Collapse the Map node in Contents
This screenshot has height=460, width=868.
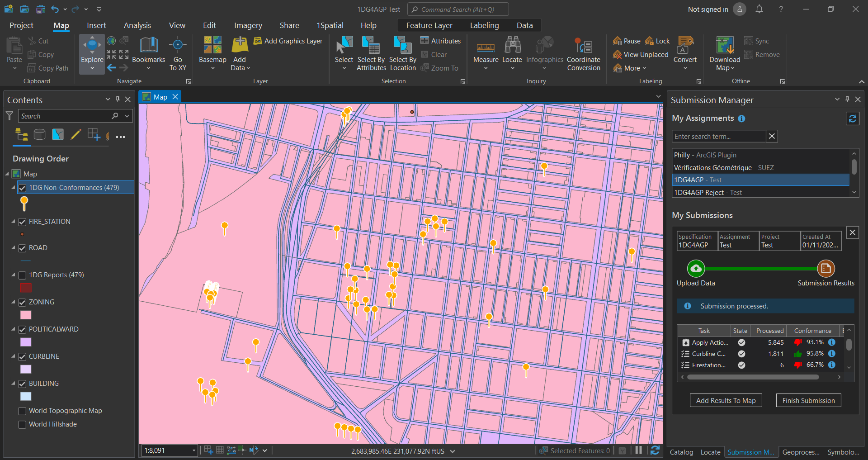(x=7, y=174)
